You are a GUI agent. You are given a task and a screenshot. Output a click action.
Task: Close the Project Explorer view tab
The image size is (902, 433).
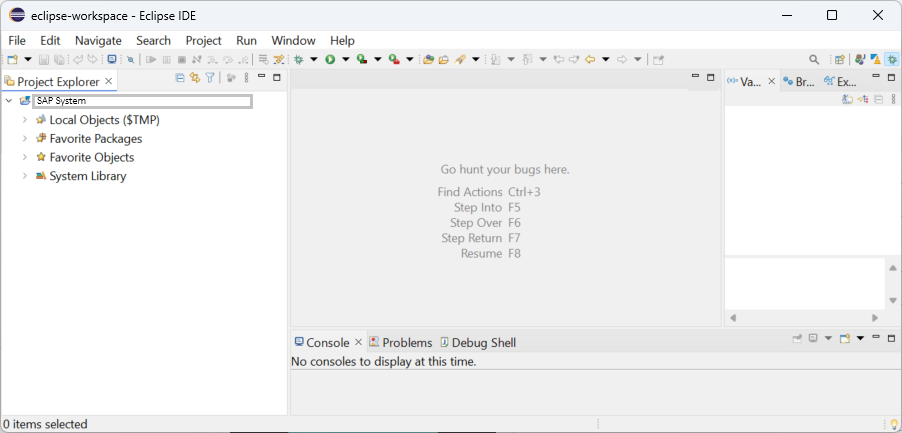tap(109, 81)
